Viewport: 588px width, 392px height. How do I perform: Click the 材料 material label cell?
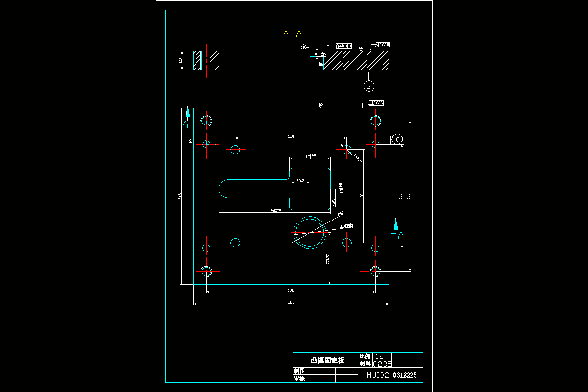click(x=365, y=364)
